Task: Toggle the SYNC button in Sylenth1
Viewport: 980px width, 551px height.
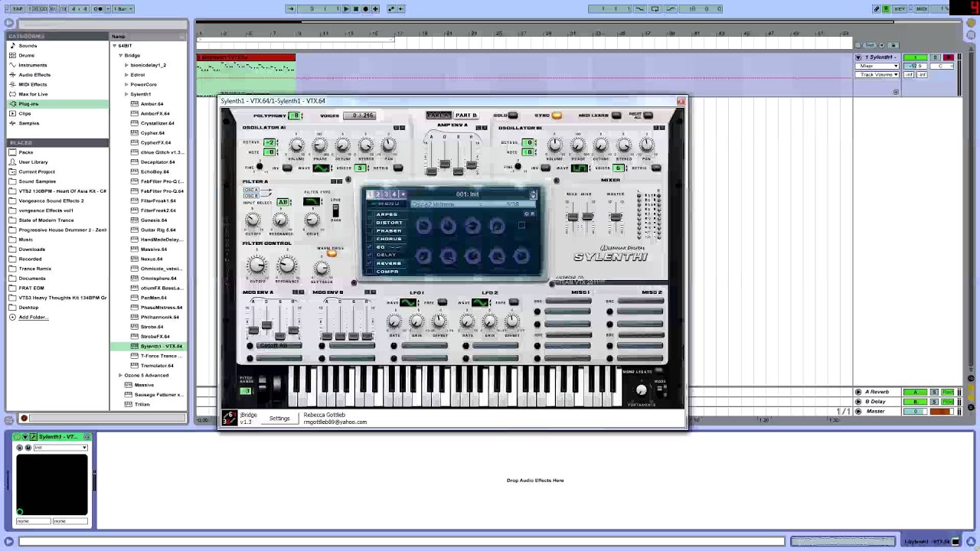Action: pyautogui.click(x=557, y=116)
